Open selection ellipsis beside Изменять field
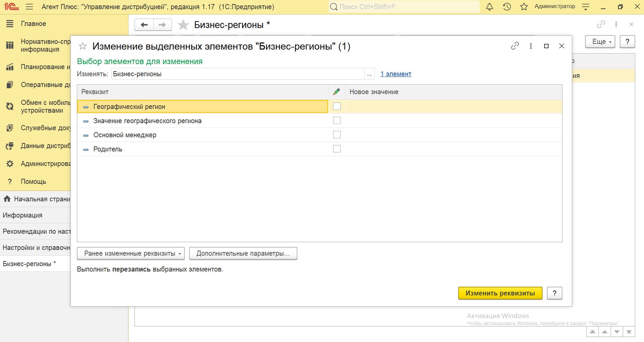Screen dimensions: 644x342 (369, 74)
